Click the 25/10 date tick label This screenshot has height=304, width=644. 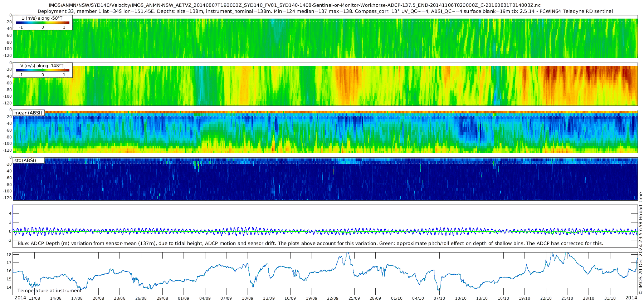[567, 298]
